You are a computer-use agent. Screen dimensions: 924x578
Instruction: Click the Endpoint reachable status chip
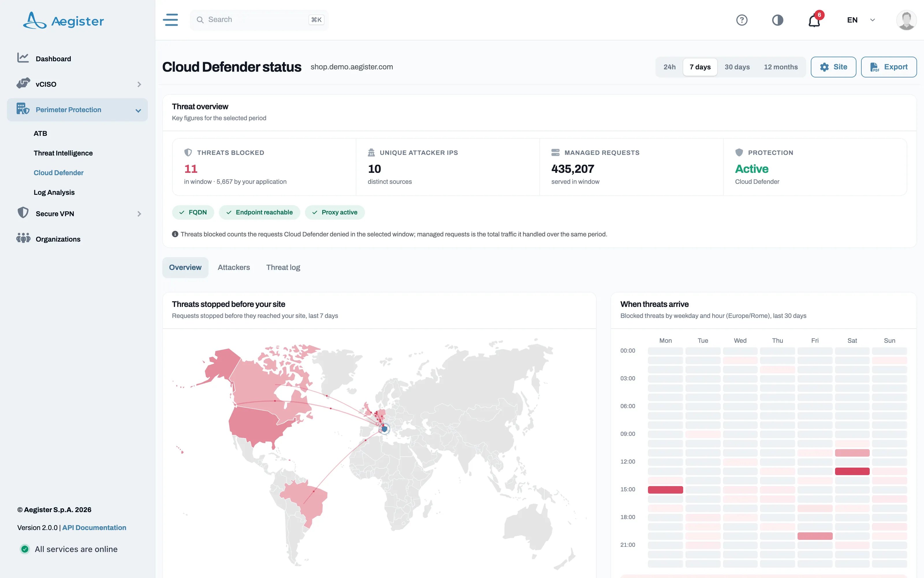tap(259, 212)
